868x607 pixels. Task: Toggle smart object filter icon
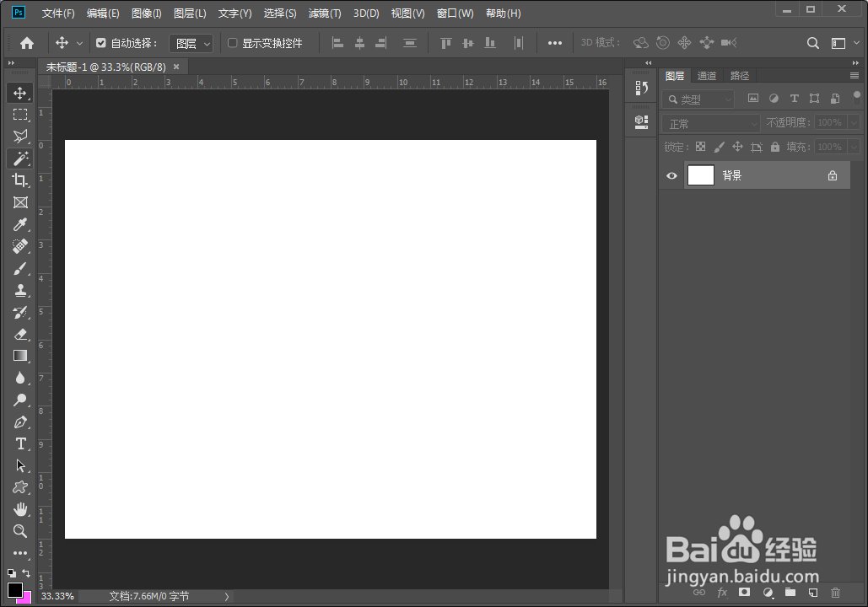[x=835, y=99]
